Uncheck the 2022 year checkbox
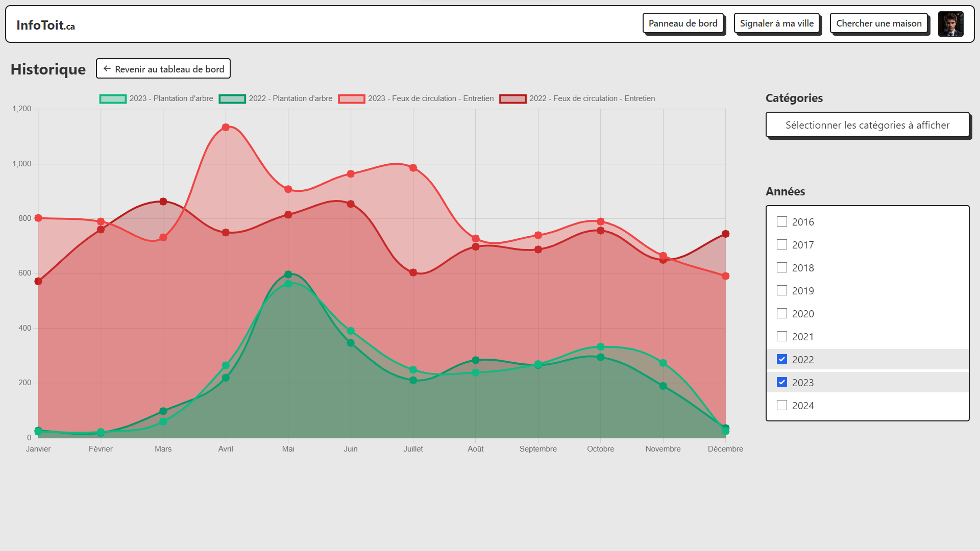The height and width of the screenshot is (551, 980). click(782, 359)
